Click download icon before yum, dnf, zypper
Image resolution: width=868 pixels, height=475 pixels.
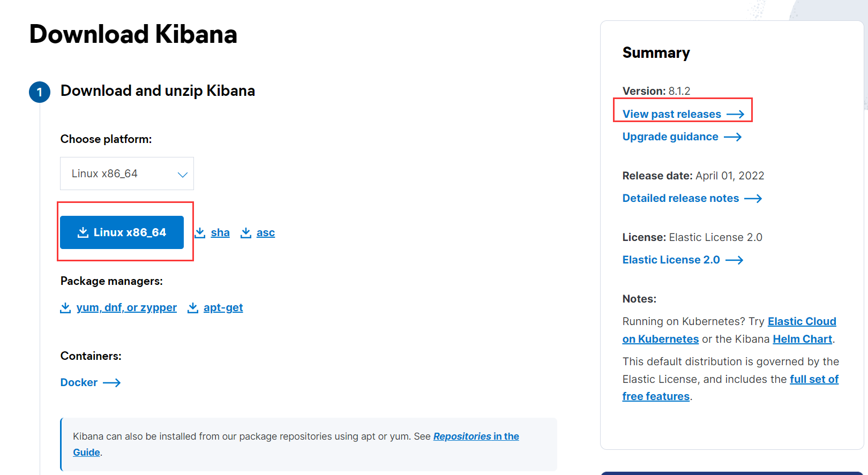(x=65, y=307)
